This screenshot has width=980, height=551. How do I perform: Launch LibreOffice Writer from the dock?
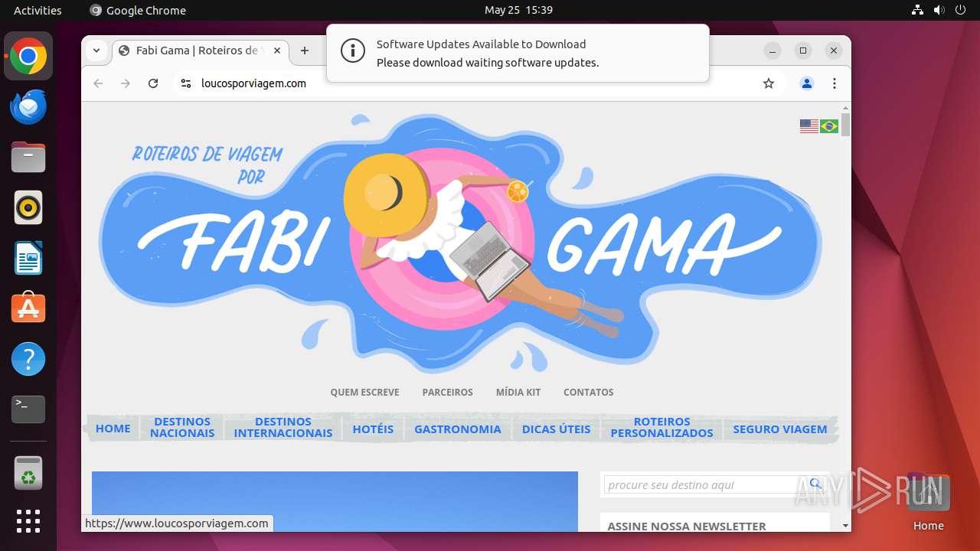pos(28,258)
